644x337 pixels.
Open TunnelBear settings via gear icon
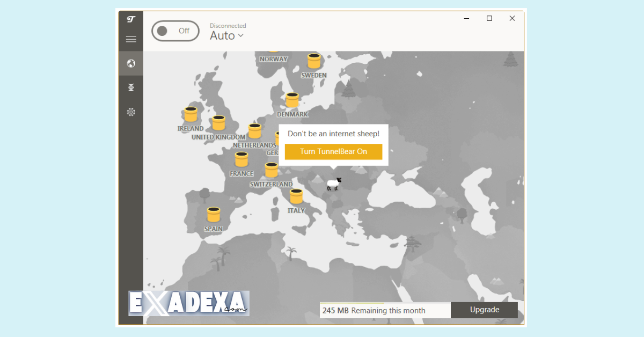[130, 112]
